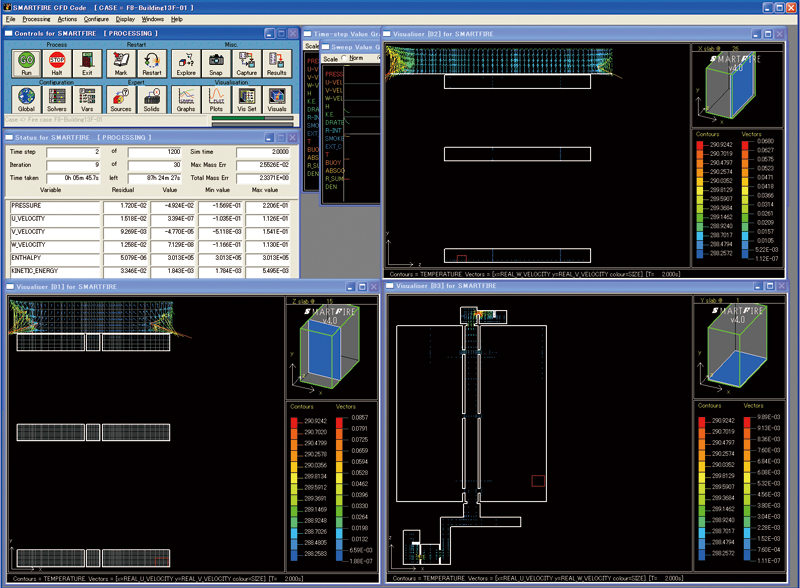
Task: Open the Solvers configuration icon
Action: tap(57, 99)
